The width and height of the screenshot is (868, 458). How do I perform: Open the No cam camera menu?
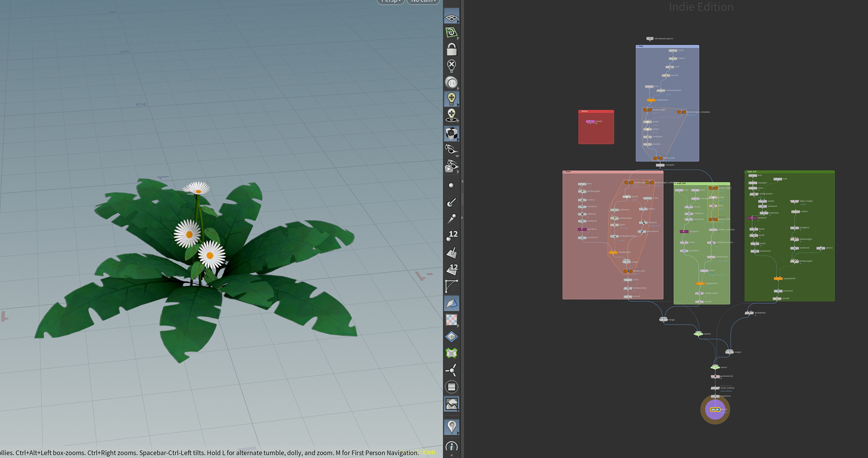click(423, 1)
